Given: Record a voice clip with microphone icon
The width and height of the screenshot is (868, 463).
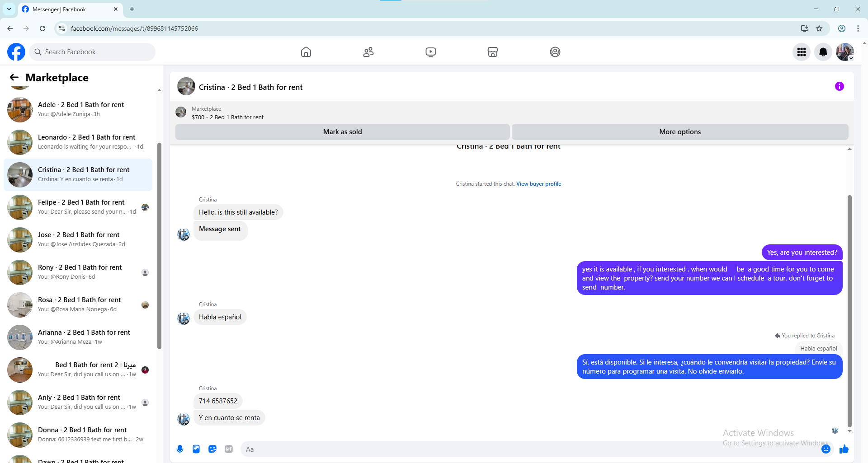Looking at the screenshot, I should [180, 449].
